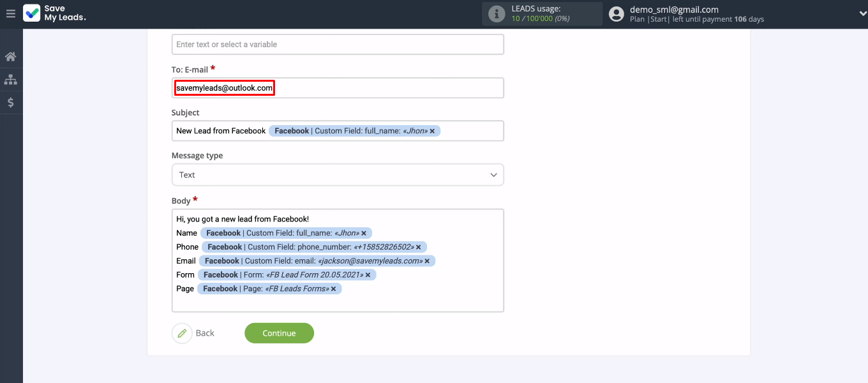Open the connections sitemap icon in sidebar

coord(11,80)
